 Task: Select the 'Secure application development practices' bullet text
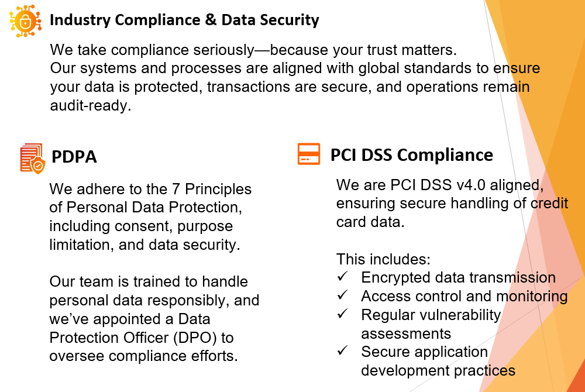(438, 361)
